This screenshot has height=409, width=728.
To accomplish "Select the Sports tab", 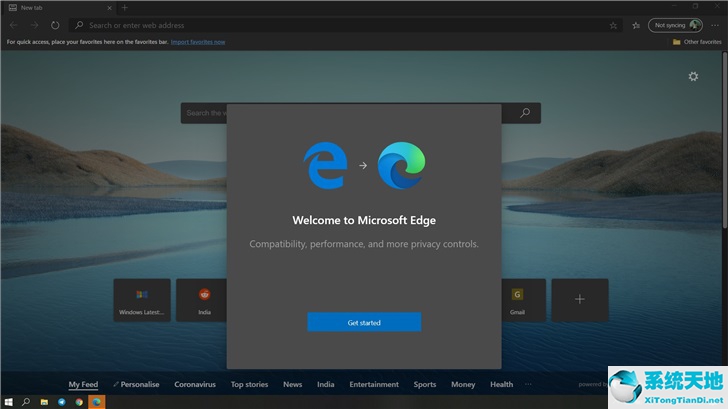I will click(x=425, y=384).
